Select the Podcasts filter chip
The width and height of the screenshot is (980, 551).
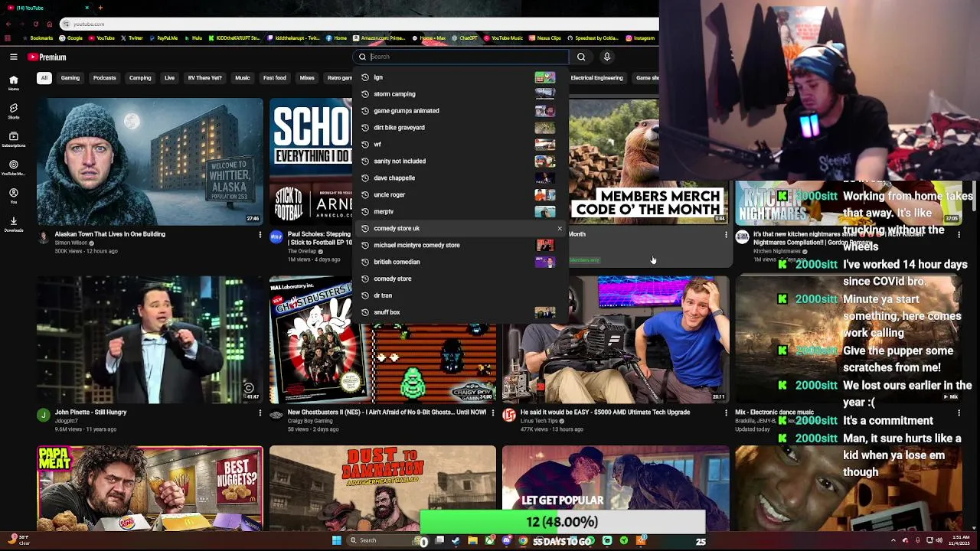pos(105,78)
